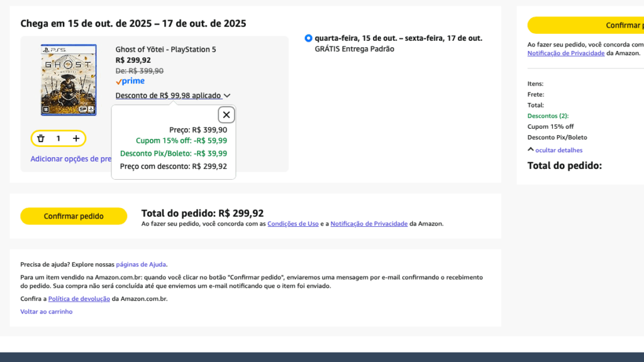Click Desconto Pix/Boleto line in popup
Viewport: 644px width, 362px height.
(174, 153)
